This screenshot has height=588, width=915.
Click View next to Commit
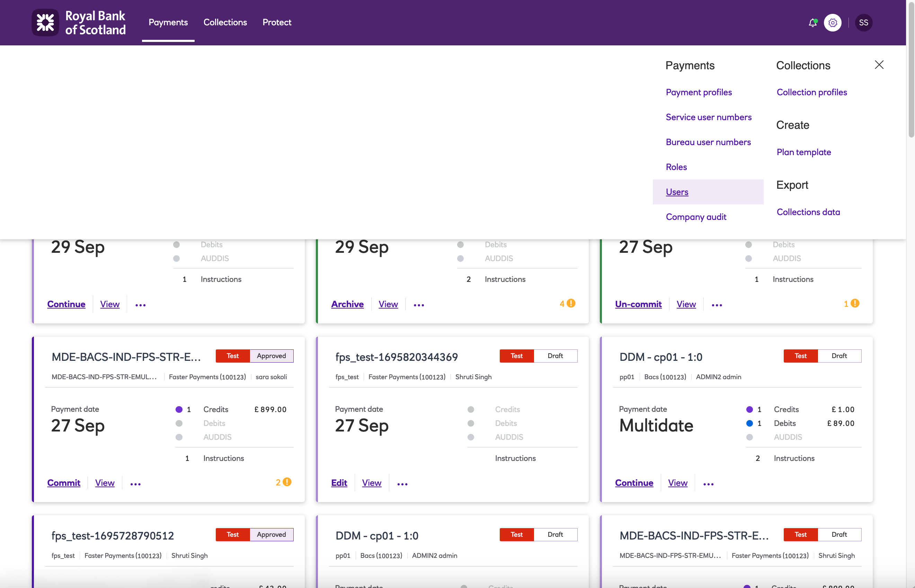pyautogui.click(x=105, y=483)
